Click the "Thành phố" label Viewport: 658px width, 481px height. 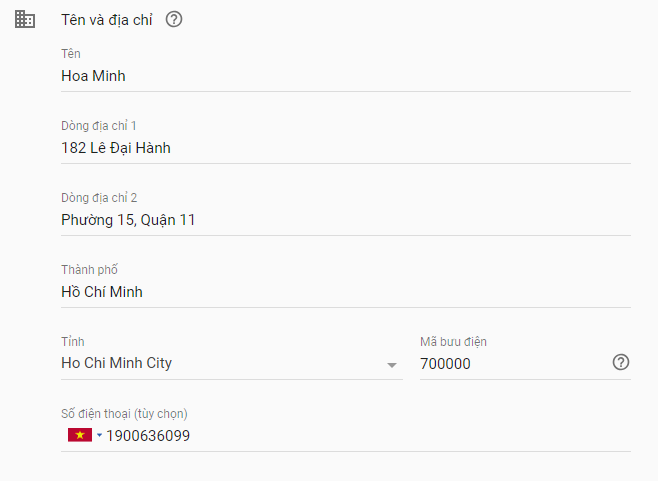[x=90, y=270]
